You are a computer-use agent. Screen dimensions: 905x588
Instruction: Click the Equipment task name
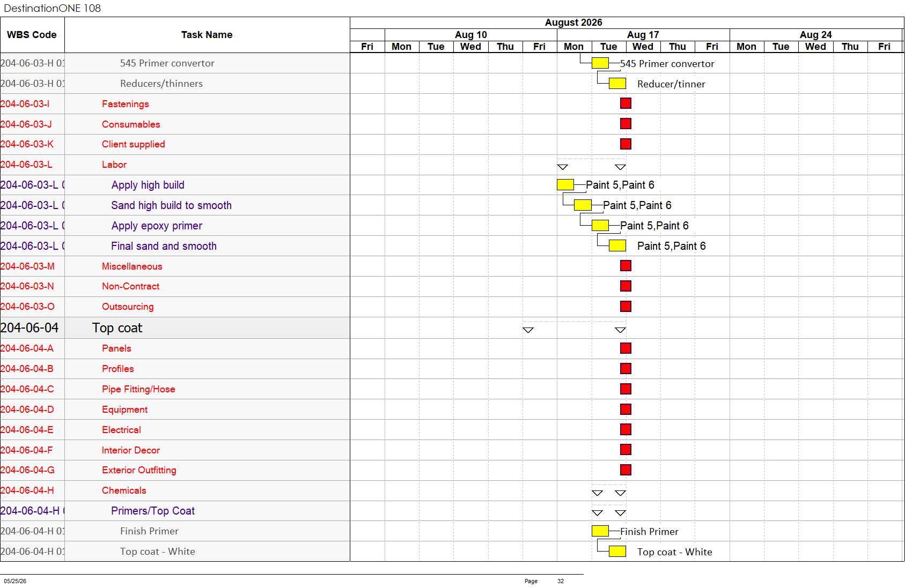click(125, 410)
